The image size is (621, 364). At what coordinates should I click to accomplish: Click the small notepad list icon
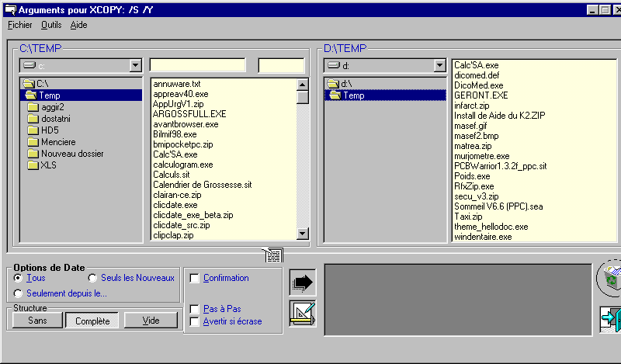coord(273,255)
